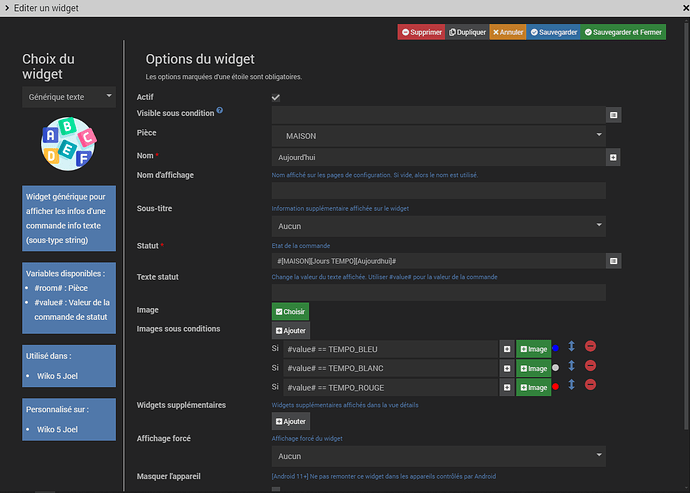Expand the Sous-titre dropdown
The image size is (690, 493).
pyautogui.click(x=439, y=227)
